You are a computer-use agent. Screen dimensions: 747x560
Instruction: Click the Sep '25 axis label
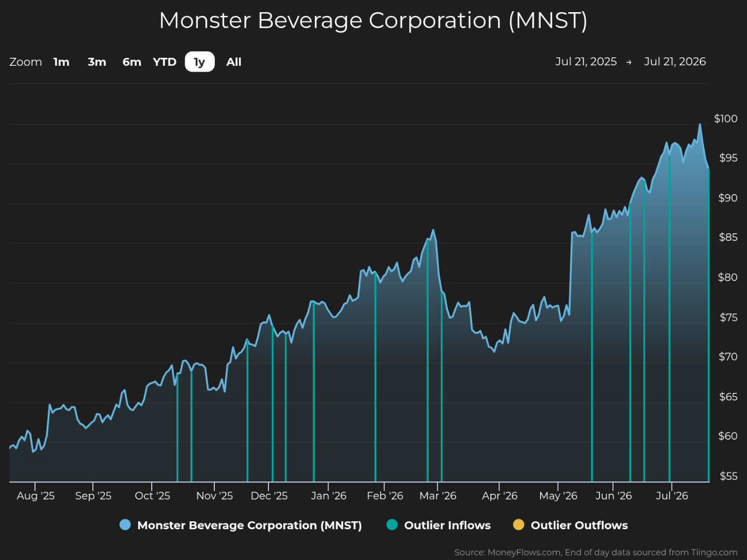(x=93, y=496)
